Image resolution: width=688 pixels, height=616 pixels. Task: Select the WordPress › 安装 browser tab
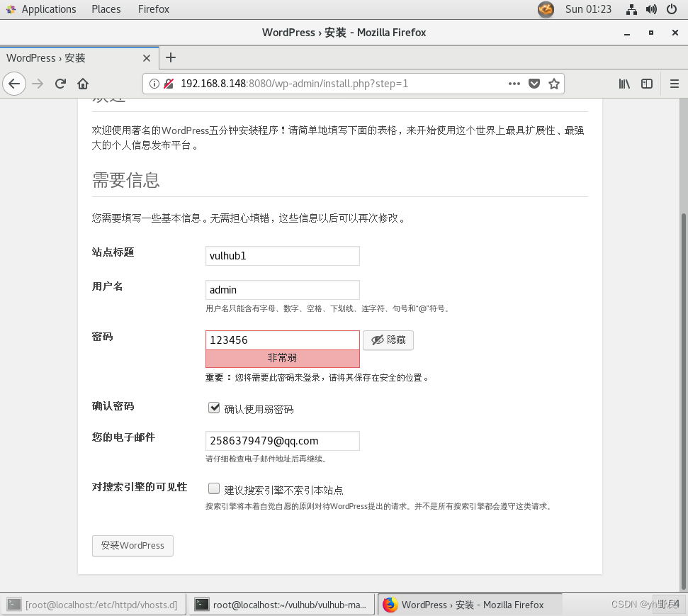pyautogui.click(x=79, y=58)
